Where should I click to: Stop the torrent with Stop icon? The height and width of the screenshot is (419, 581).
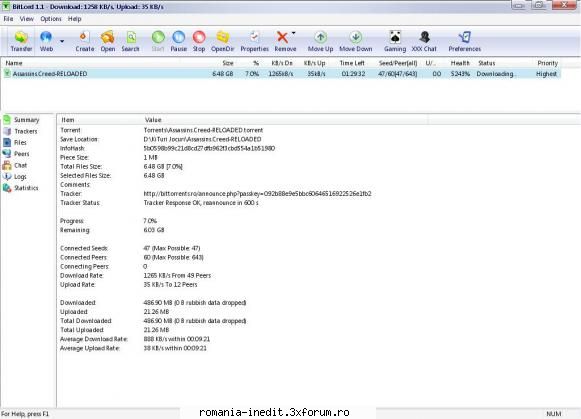click(199, 41)
